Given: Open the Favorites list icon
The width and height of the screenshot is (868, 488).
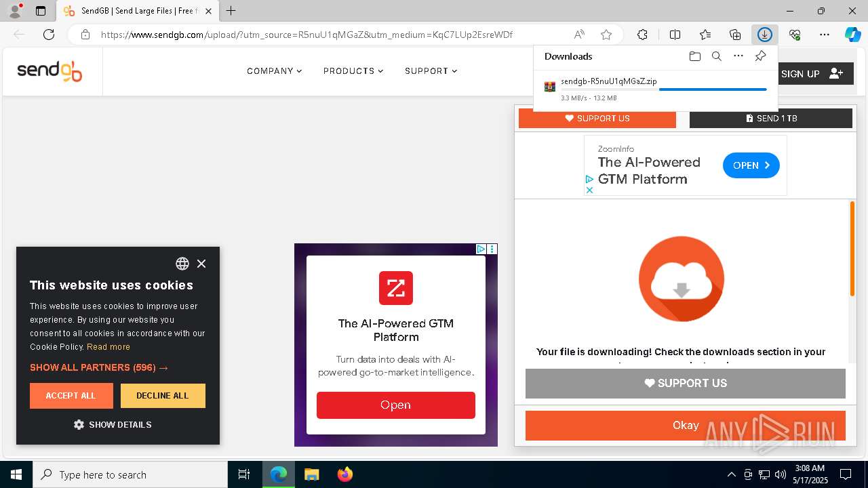Looking at the screenshot, I should [705, 35].
